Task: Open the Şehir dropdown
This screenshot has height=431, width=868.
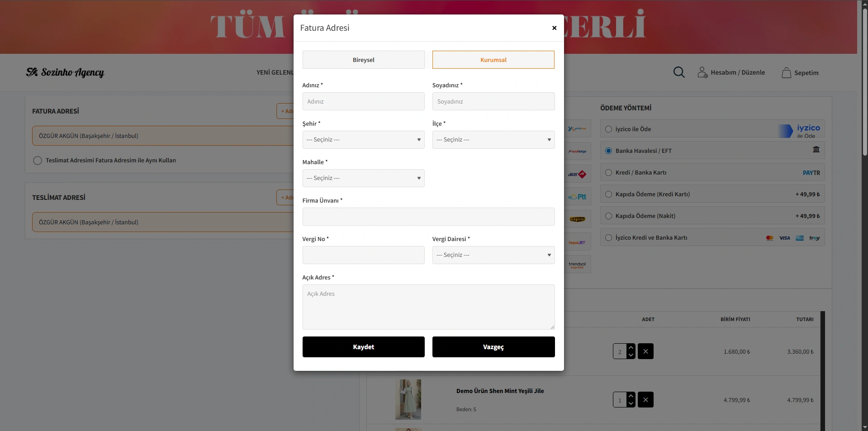Action: pos(363,140)
